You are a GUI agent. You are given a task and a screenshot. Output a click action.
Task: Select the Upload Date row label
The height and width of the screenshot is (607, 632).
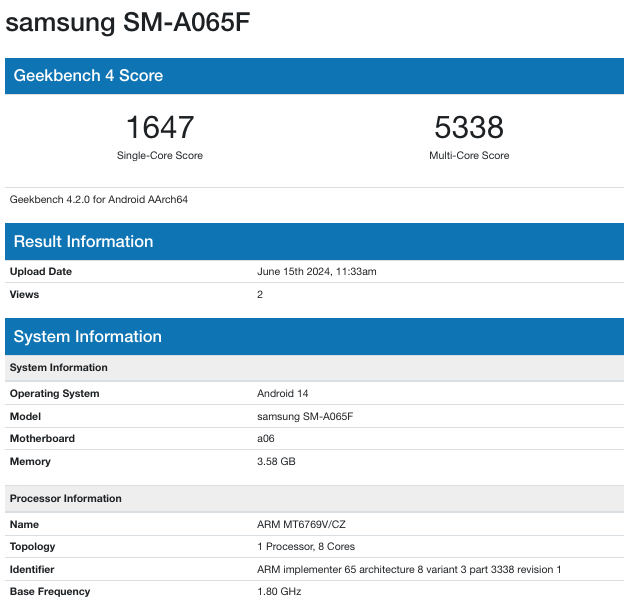(x=41, y=272)
